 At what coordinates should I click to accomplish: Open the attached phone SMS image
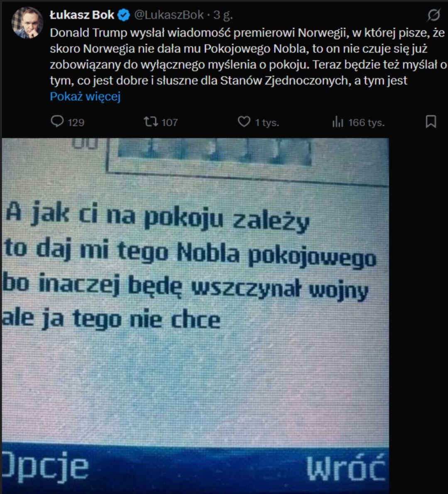coord(195,315)
